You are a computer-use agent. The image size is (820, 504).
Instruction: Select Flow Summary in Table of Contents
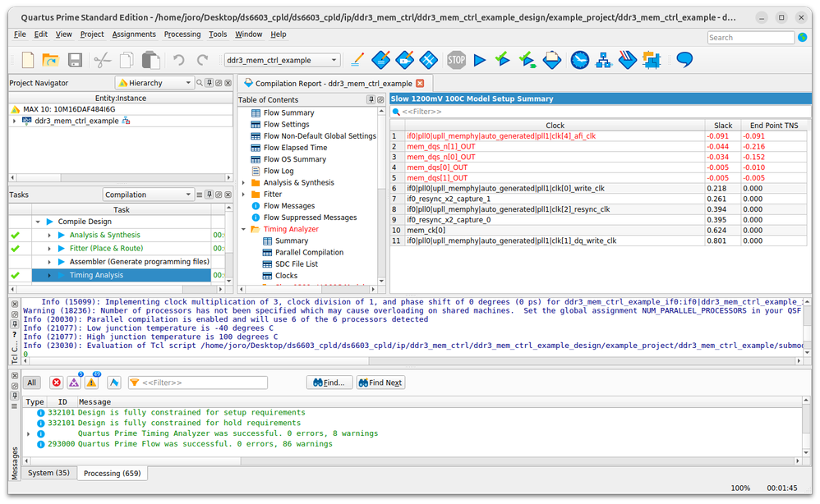[288, 113]
